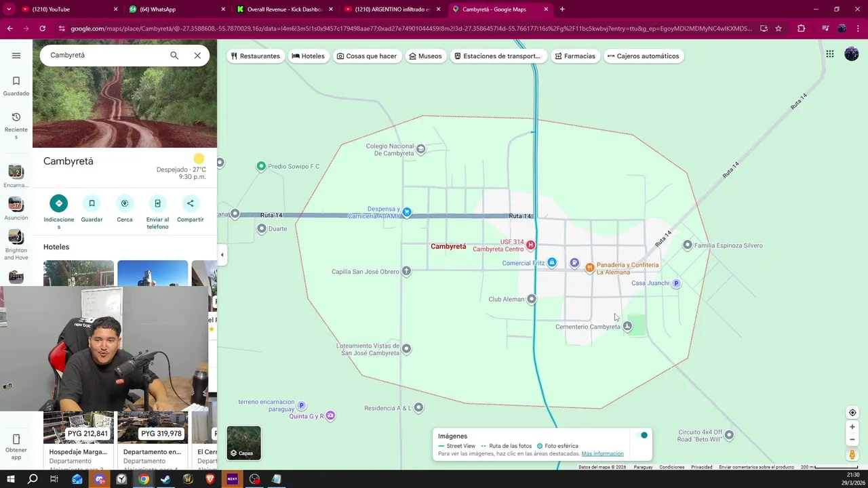868x488 pixels.
Task: Open the browser extensions icon
Action: 802,28
